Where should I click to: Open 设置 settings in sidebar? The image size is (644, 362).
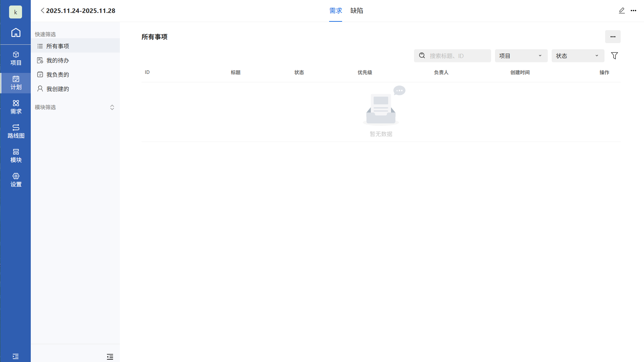(16, 180)
